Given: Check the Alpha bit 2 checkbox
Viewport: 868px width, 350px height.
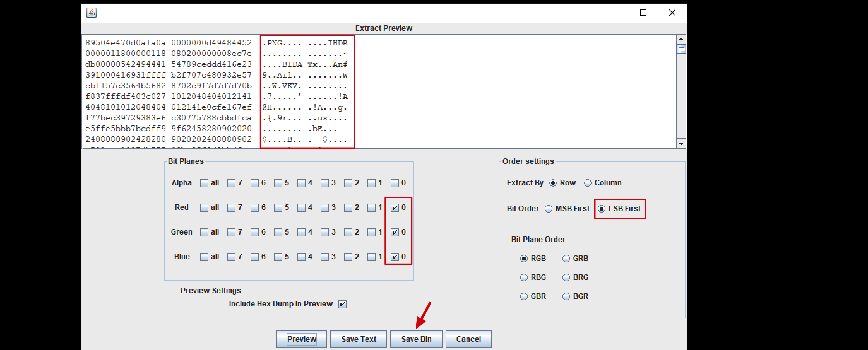Looking at the screenshot, I should pos(348,183).
